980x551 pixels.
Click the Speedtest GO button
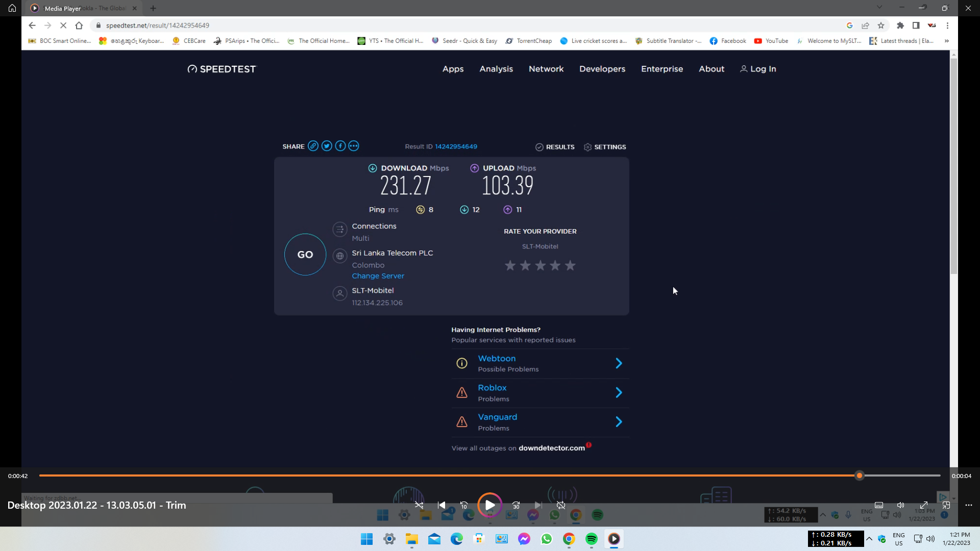[x=305, y=255]
